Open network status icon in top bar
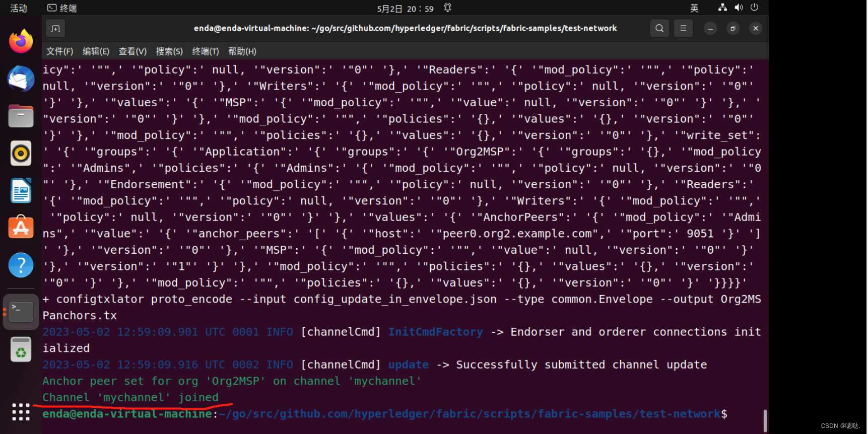This screenshot has height=434, width=868. (x=722, y=8)
